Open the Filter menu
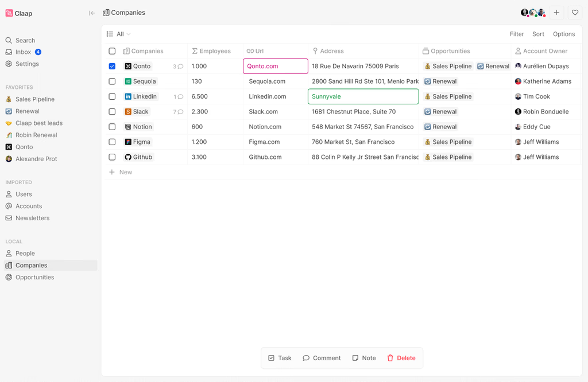Viewport: 588px width, 382px height. tap(516, 34)
